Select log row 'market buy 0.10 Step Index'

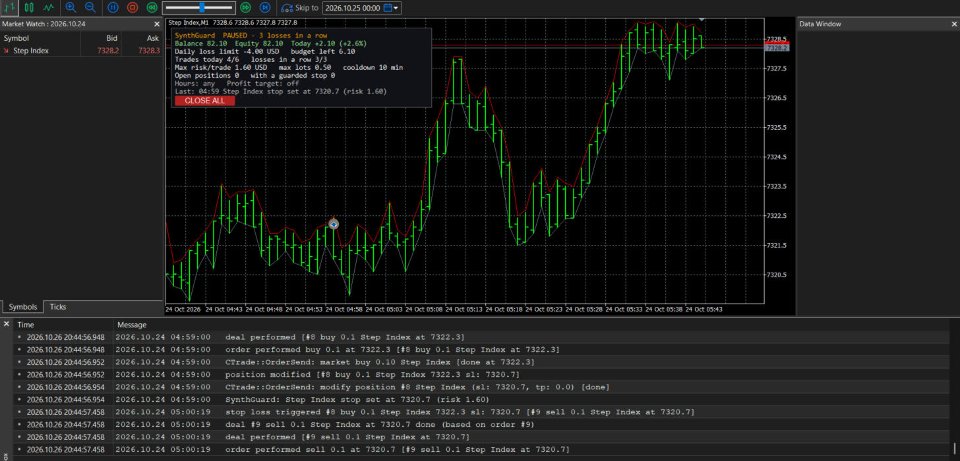click(x=481, y=362)
